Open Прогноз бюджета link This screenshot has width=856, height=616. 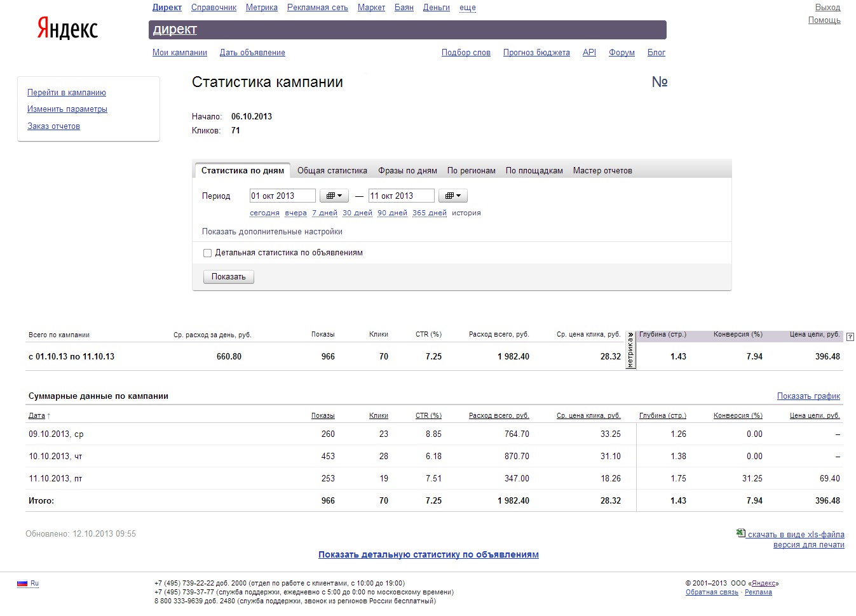point(536,53)
